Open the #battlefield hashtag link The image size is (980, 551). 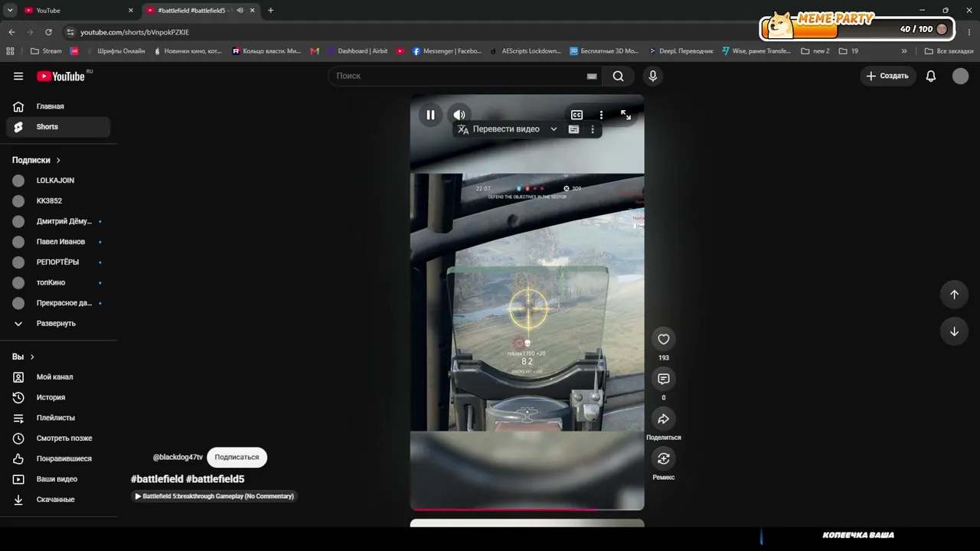[157, 479]
